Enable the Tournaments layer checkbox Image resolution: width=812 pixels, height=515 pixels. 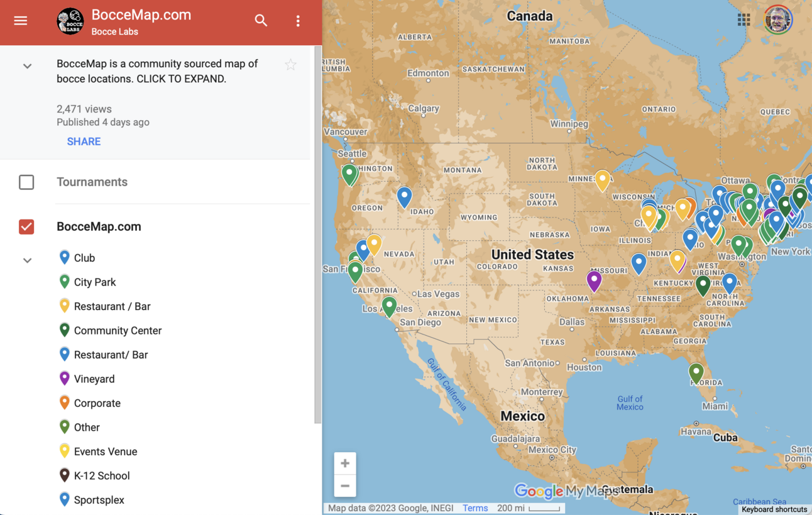tap(26, 182)
